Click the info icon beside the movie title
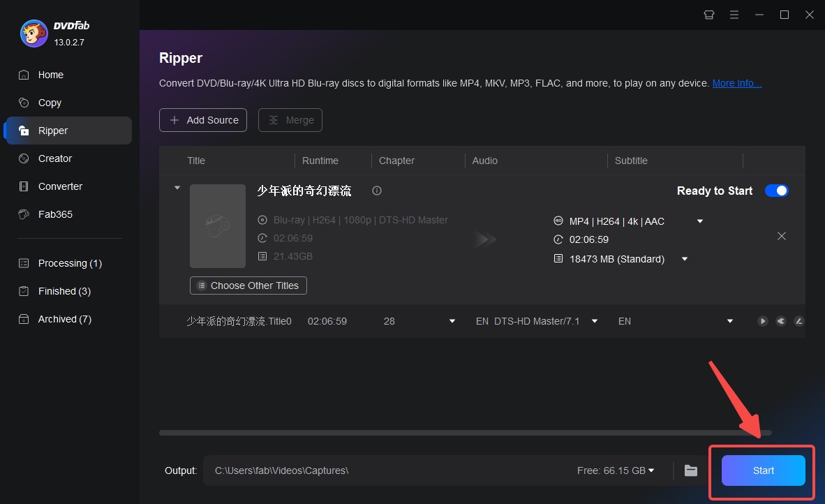 click(x=377, y=191)
